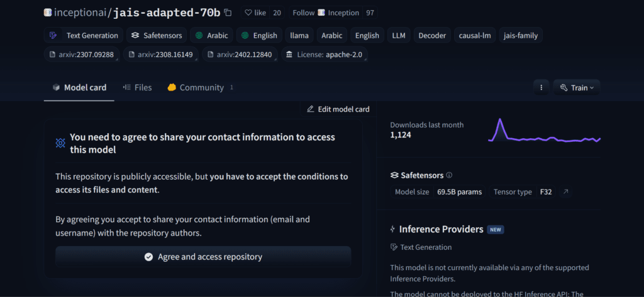The width and height of the screenshot is (644, 297).
Task: Select the jais-family tag
Action: coord(521,35)
